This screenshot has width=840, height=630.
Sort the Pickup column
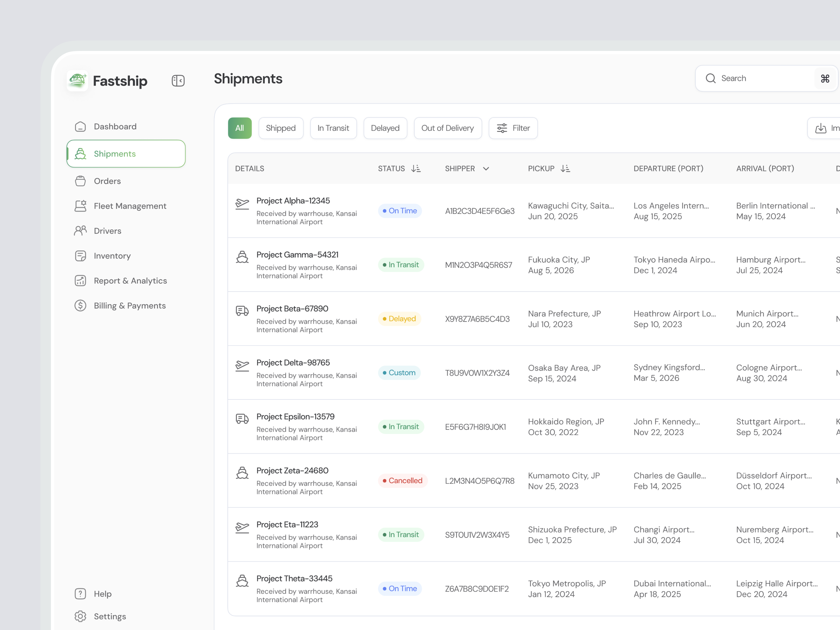click(565, 169)
